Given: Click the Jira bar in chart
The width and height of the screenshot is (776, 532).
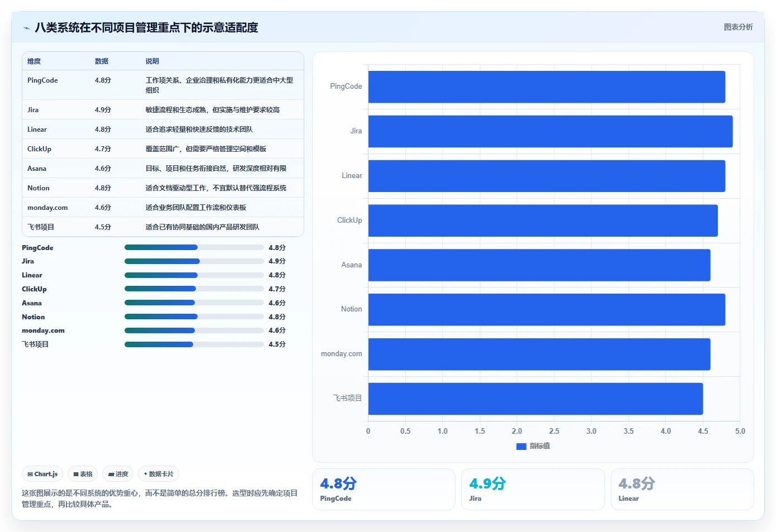Looking at the screenshot, I should 550,131.
